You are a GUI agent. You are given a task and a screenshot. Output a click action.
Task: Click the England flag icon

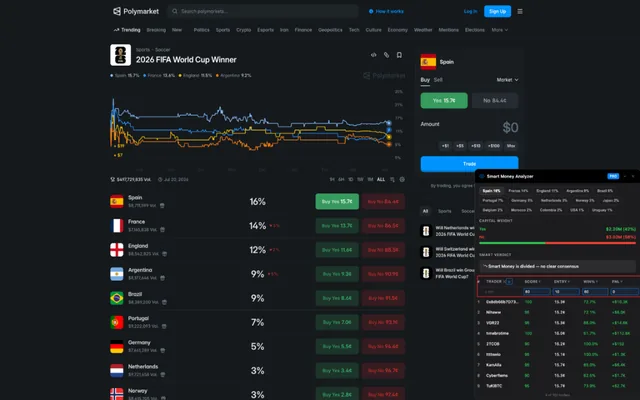[x=117, y=249]
